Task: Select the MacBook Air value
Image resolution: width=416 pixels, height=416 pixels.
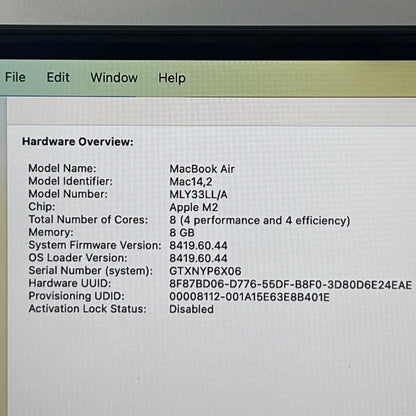Action: (202, 169)
